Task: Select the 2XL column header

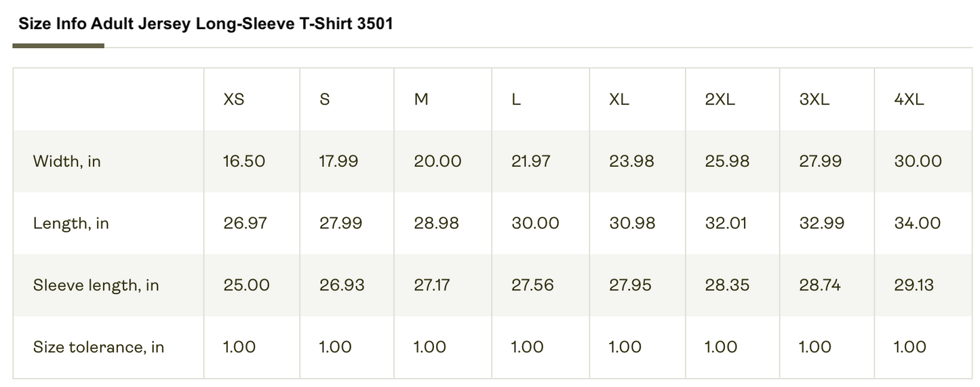Action: click(x=720, y=100)
